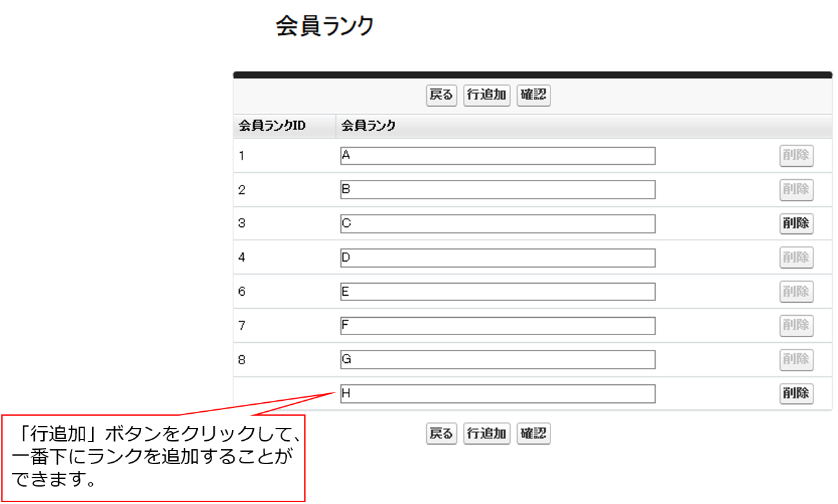This screenshot has height=504, width=838.
Task: Remove the new H row via 削除
Action: 796,394
